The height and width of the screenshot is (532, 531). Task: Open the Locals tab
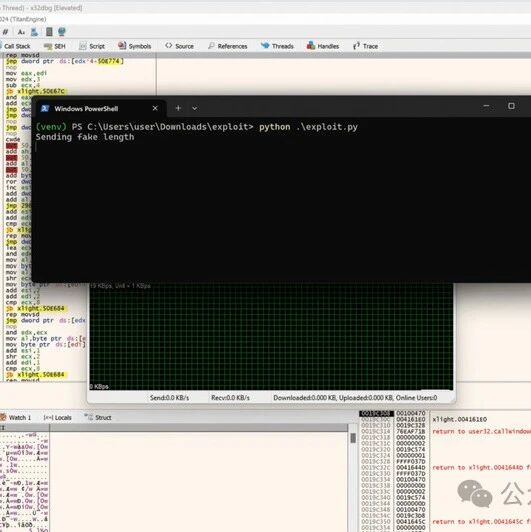point(58,418)
